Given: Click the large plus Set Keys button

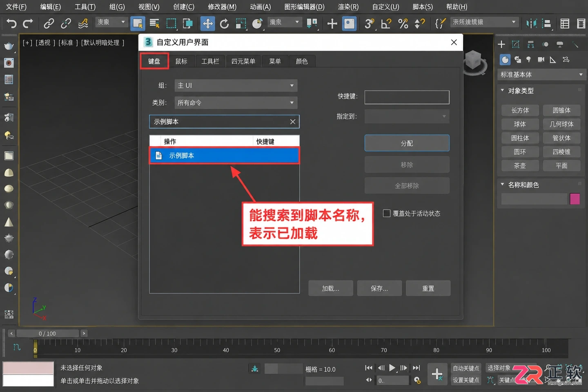Looking at the screenshot, I should click(437, 374).
